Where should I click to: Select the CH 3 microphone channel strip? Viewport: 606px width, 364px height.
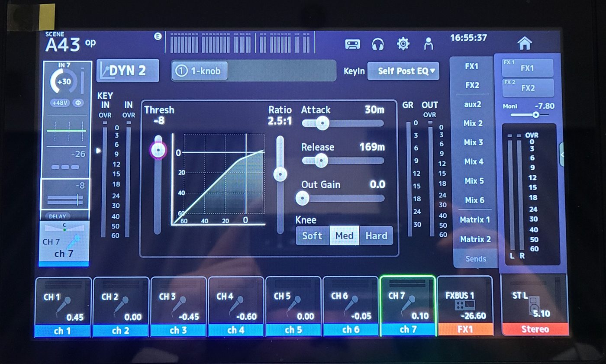click(x=178, y=307)
